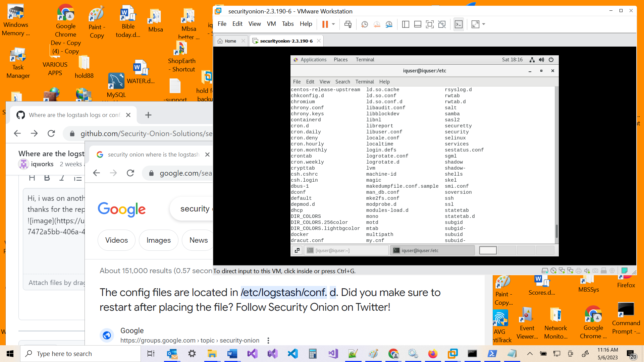Open the power options dropdown arrow

pyautogui.click(x=333, y=24)
